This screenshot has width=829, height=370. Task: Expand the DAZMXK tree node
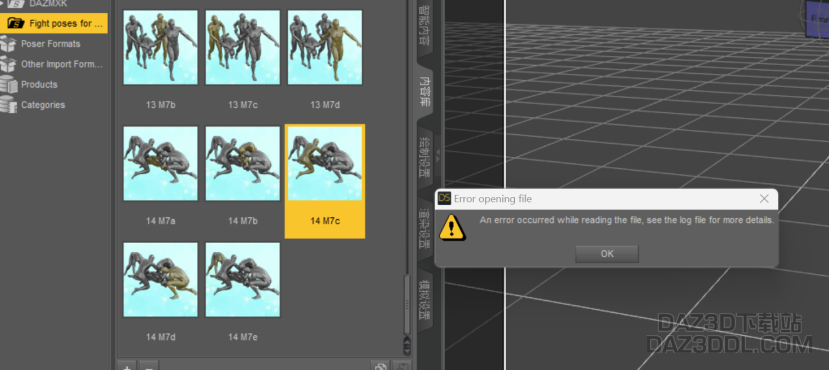pos(2,3)
